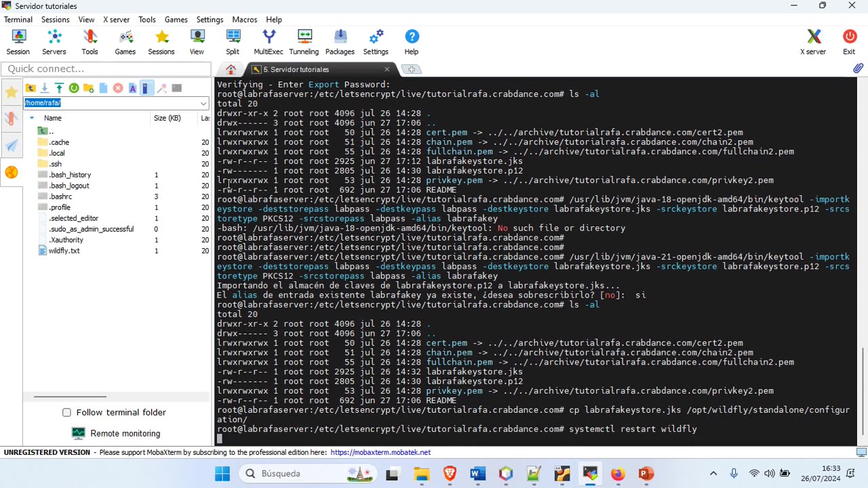Open the Sessions menu

(x=56, y=20)
